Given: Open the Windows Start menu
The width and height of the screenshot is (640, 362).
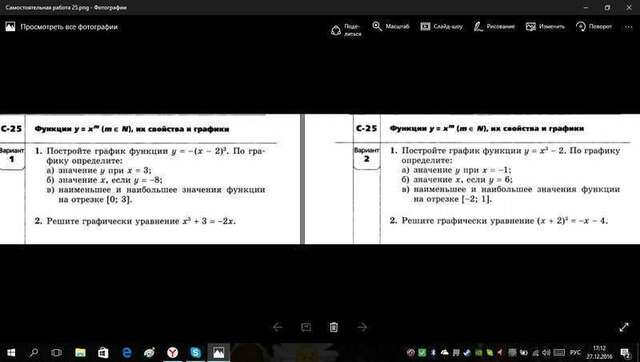Looking at the screenshot, I should pos(11,352).
